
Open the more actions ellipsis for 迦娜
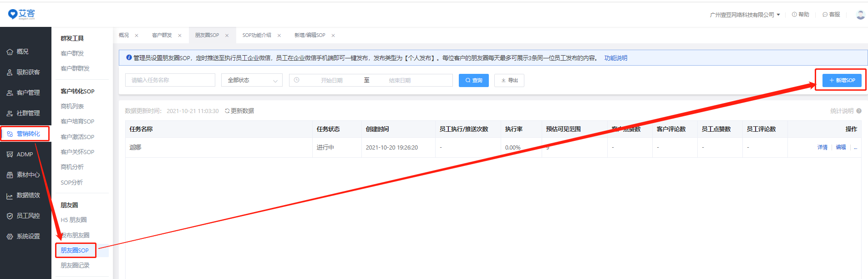pyautogui.click(x=855, y=147)
